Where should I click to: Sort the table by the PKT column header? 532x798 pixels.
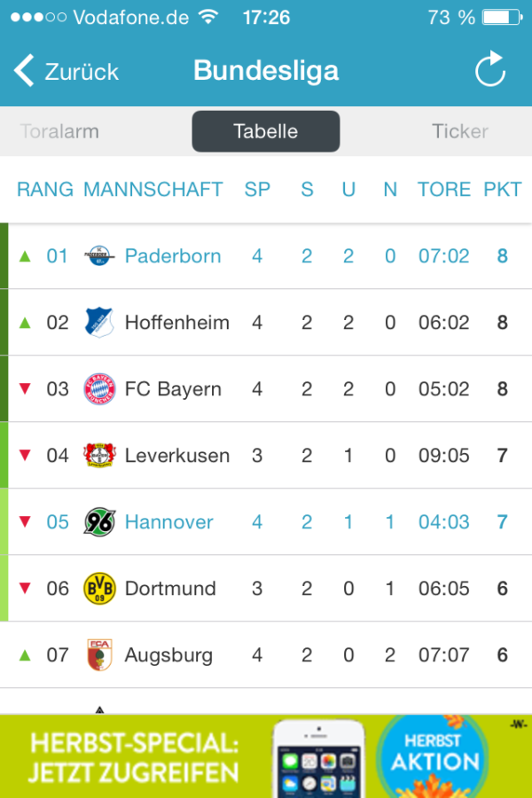coord(502,189)
